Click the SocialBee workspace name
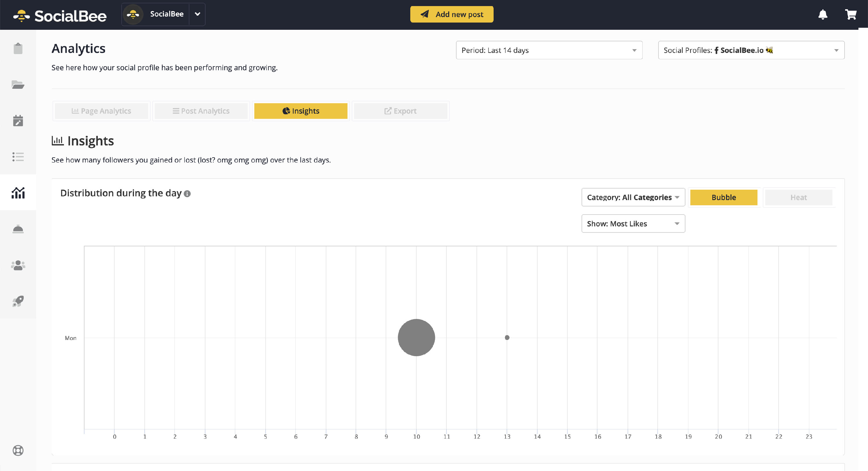868x471 pixels. pos(167,14)
